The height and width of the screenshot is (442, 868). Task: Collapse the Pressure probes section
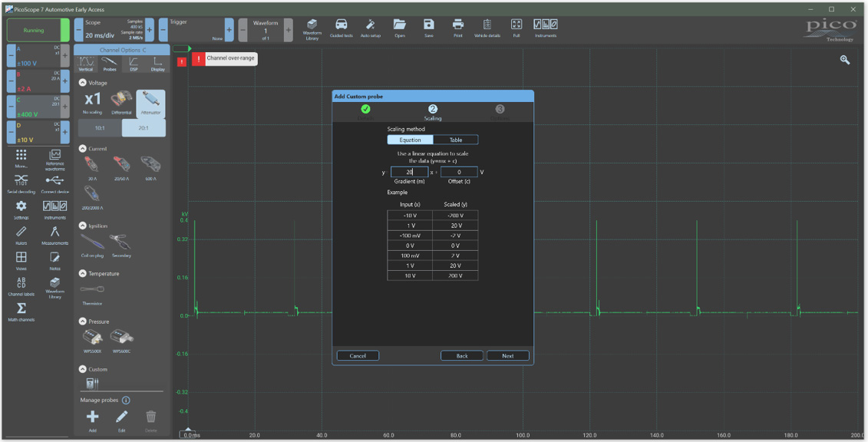[83, 322]
